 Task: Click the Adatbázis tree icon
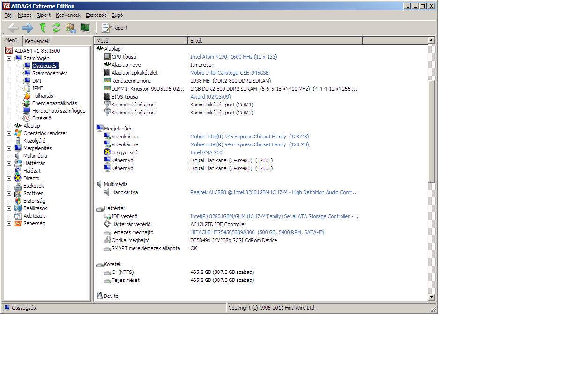[x=18, y=216]
